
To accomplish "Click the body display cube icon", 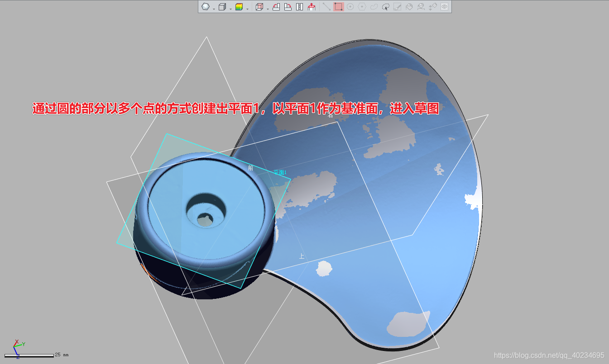I will coord(222,7).
